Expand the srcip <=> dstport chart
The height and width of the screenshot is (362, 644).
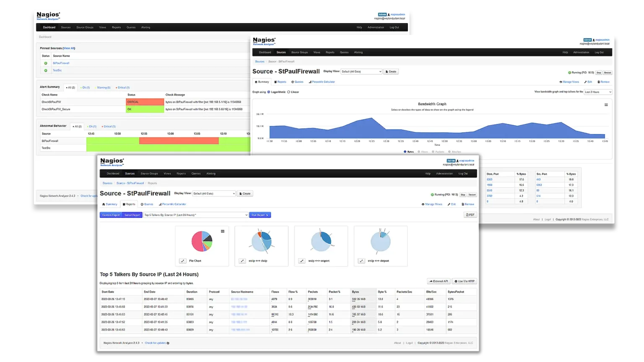361,261
